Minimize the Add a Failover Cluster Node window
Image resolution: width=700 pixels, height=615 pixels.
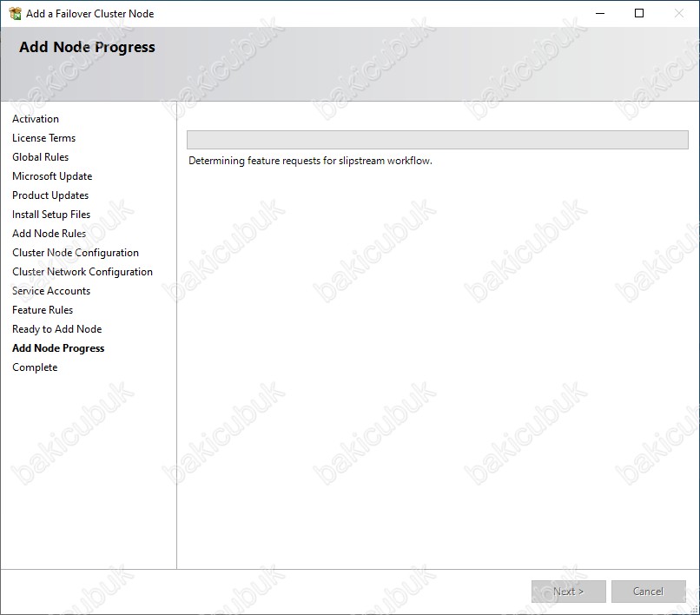coord(600,13)
